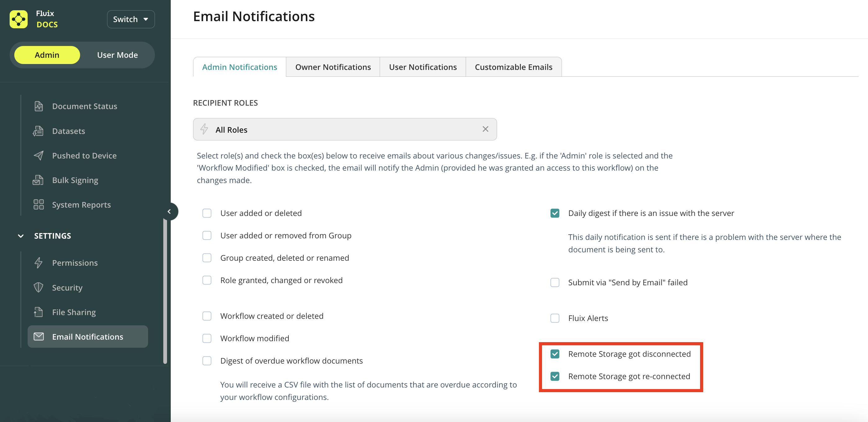
Task: Uncheck 'Remote Storage got disconnected'
Action: tap(555, 354)
